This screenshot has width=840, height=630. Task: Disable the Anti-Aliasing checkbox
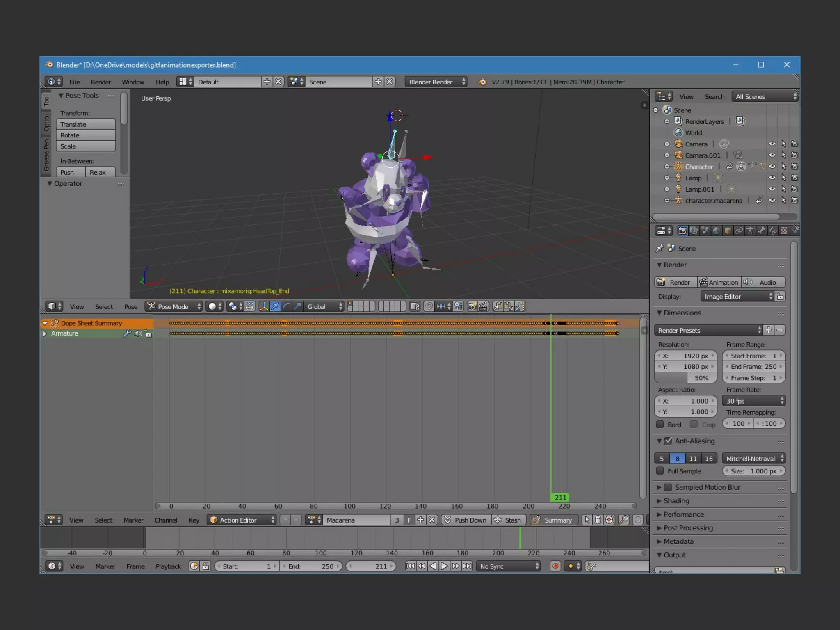tap(668, 441)
